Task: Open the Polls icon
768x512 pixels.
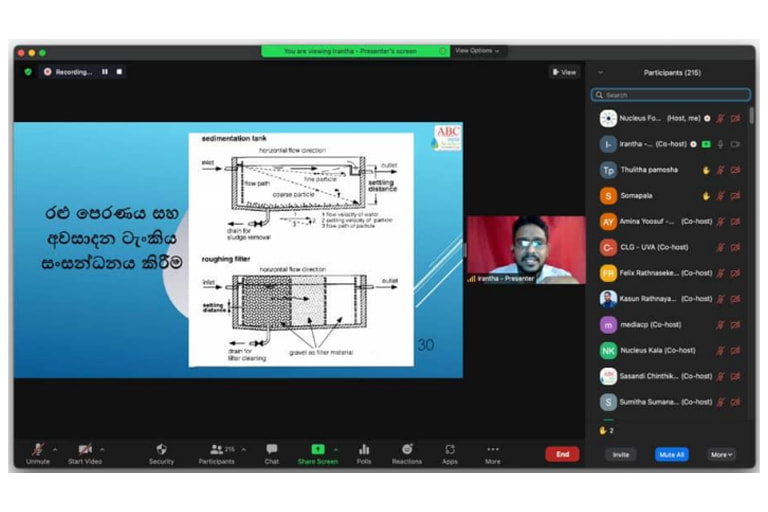Action: 364,450
